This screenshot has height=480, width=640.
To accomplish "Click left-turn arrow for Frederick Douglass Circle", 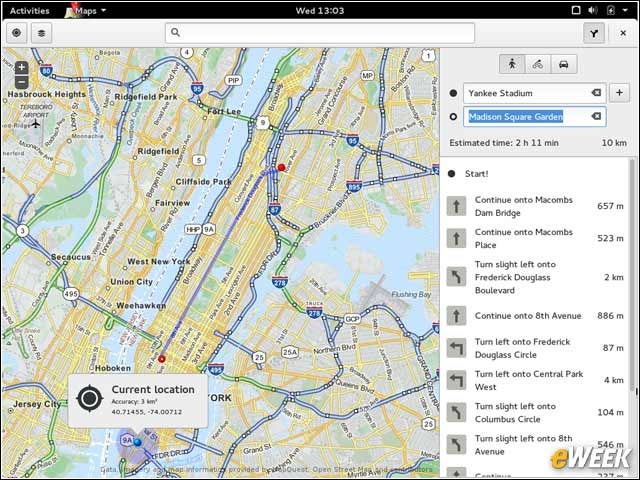I will tap(456, 348).
